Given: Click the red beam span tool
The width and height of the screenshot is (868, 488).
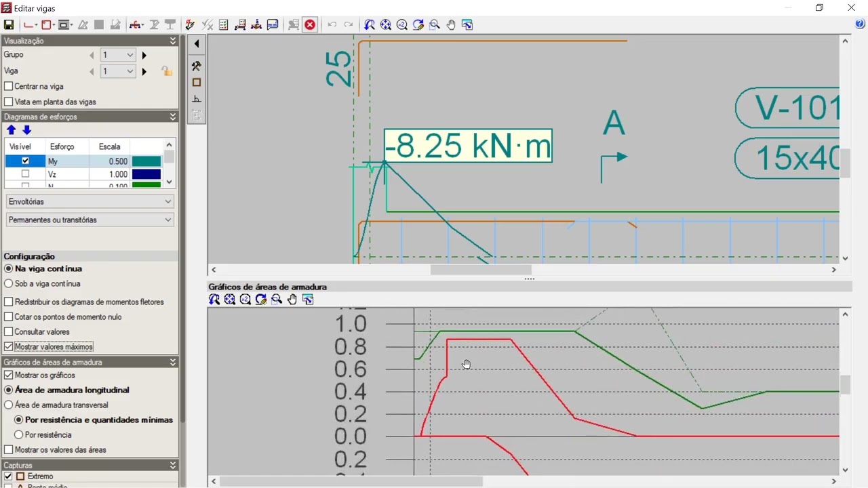Looking at the screenshot, I should 30,25.
